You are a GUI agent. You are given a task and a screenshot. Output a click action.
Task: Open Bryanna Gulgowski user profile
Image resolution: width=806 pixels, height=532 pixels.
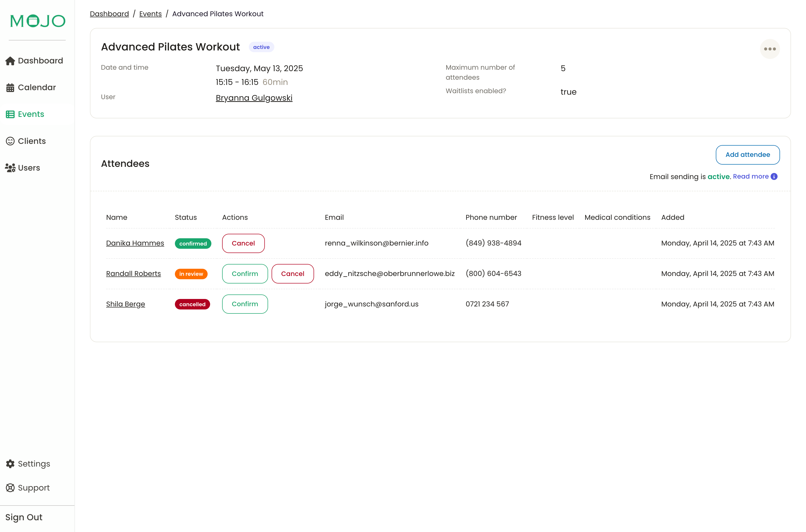pyautogui.click(x=254, y=98)
